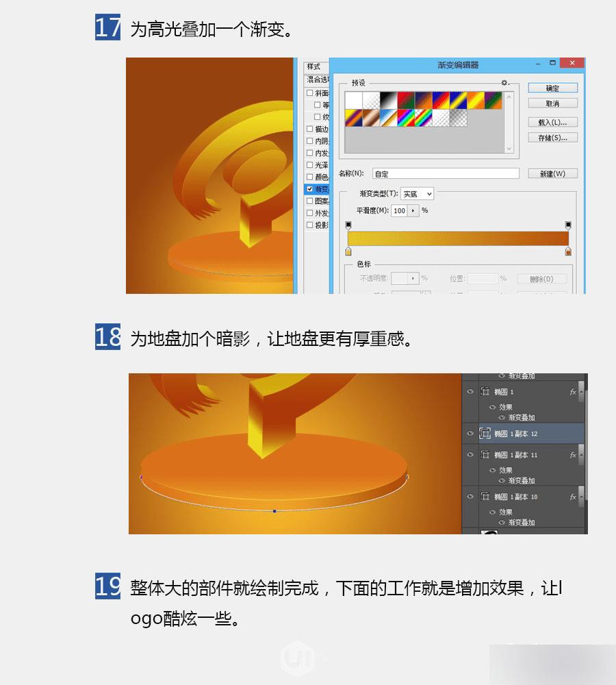Hide the 椭圆 1 副本 10 layer
The width and height of the screenshot is (616, 685).
[x=470, y=496]
